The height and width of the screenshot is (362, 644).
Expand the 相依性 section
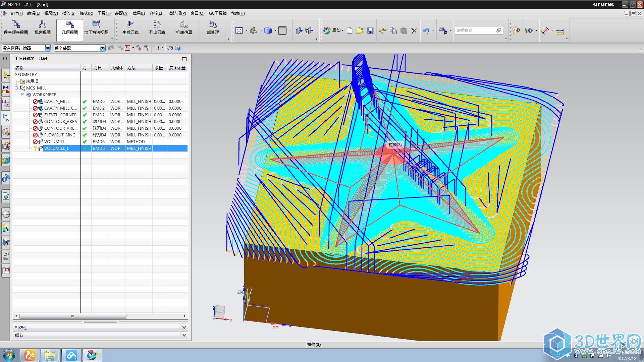pyautogui.click(x=184, y=327)
